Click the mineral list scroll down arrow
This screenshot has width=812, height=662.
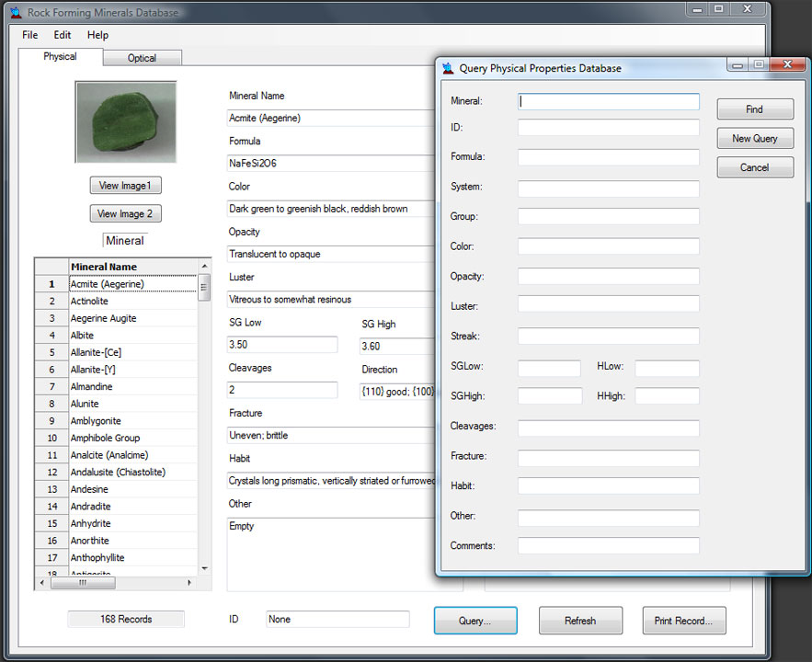click(204, 568)
